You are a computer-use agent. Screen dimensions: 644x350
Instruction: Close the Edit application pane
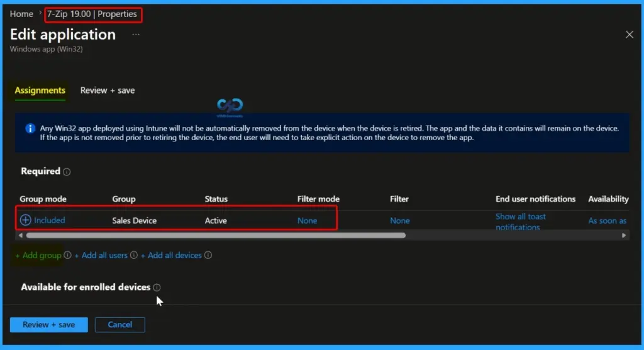tap(629, 35)
